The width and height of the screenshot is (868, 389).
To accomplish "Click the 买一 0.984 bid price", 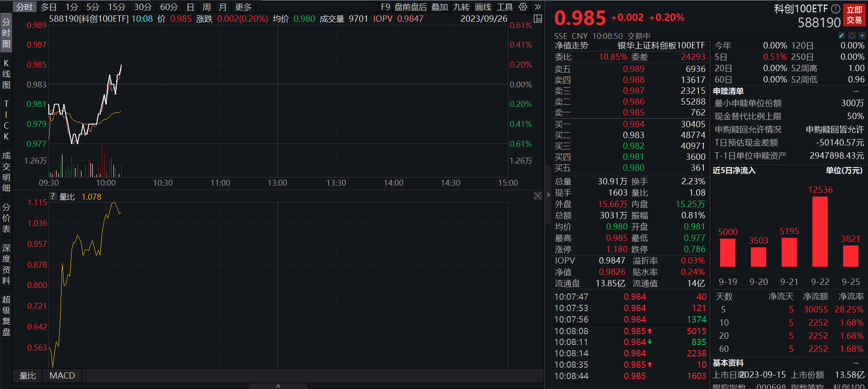I will pos(633,124).
